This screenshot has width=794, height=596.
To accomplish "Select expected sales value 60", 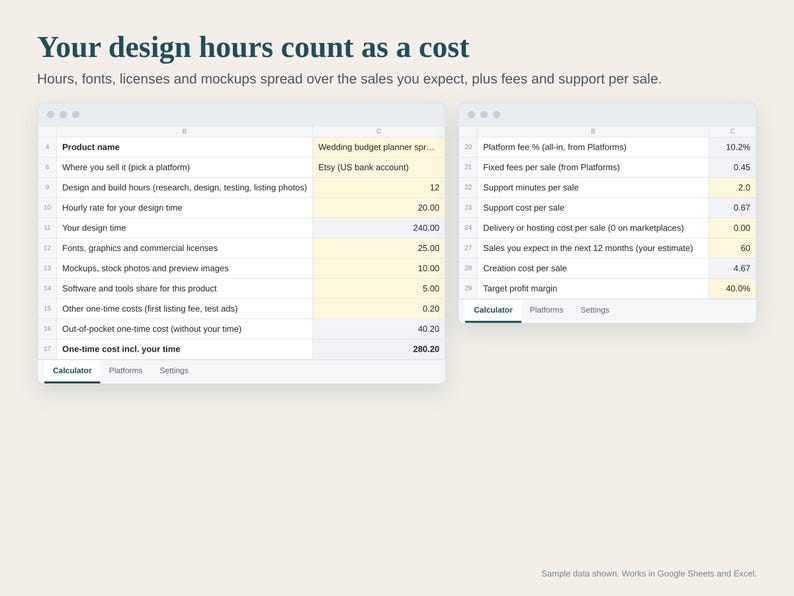I will coord(732,248).
